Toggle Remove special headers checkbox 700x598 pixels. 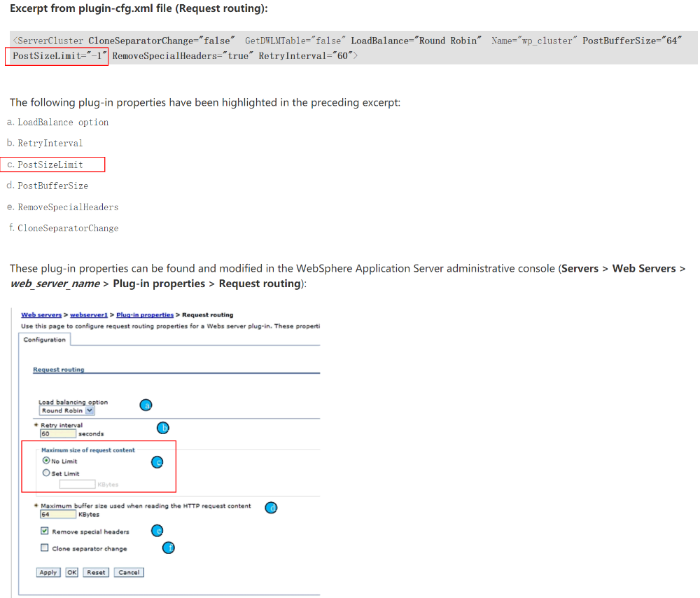(x=45, y=531)
